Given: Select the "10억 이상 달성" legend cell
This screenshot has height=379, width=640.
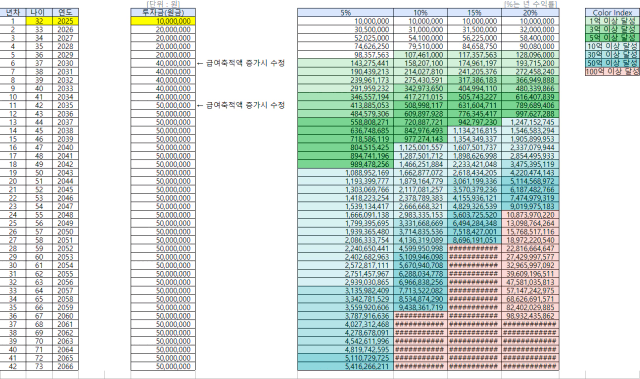Looking at the screenshot, I should pyautogui.click(x=612, y=46).
